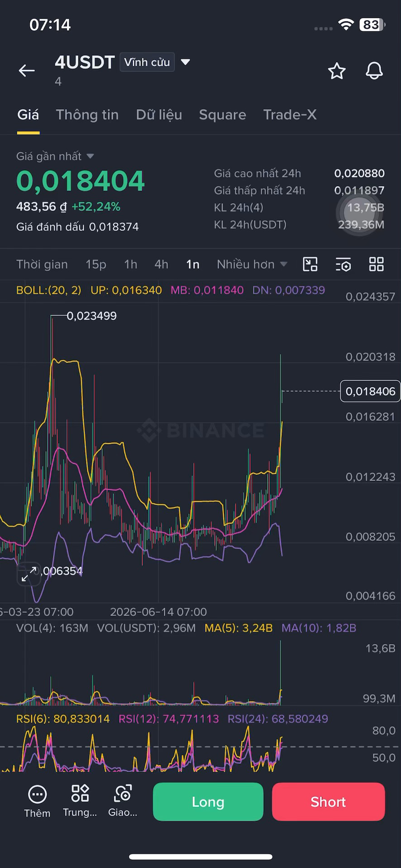Tap DN: 0,007339 Bollinger value
The width and height of the screenshot is (401, 868).
coord(289,290)
